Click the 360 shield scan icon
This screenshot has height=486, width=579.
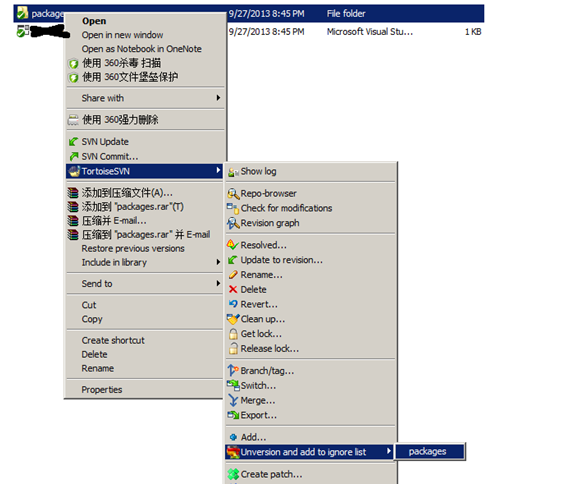point(73,64)
